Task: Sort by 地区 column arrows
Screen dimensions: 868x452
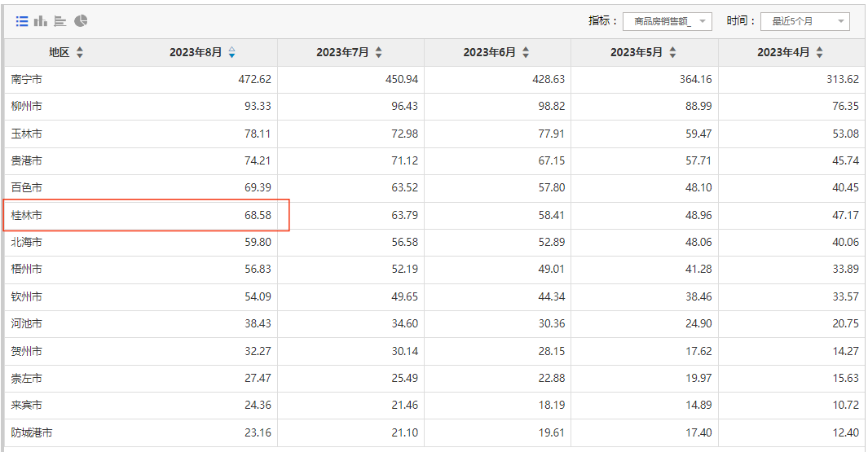Action: tap(80, 53)
